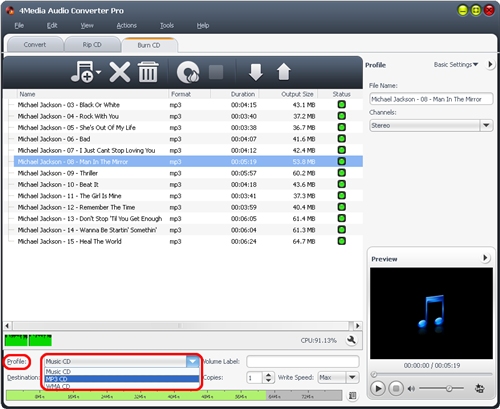Select track 07 - I Just Cant Stop Loving You

[188, 150]
